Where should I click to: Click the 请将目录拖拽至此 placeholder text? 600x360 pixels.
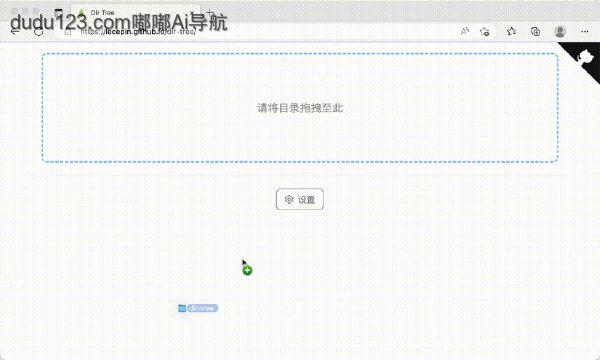pyautogui.click(x=300, y=108)
